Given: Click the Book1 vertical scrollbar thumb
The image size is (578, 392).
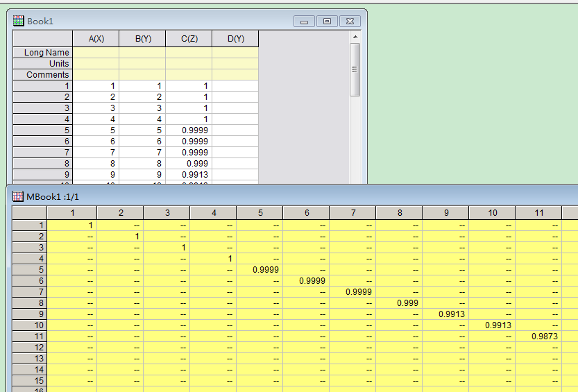Looking at the screenshot, I should [355, 69].
